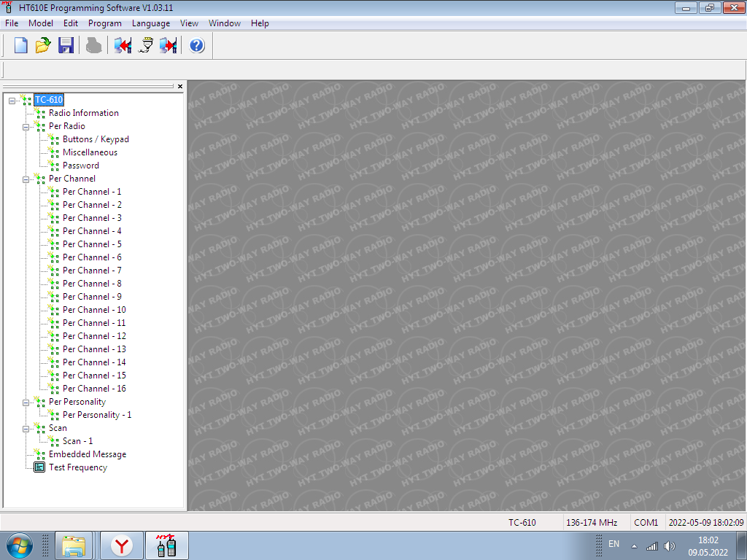Save with the floppy disk icon

tap(66, 45)
